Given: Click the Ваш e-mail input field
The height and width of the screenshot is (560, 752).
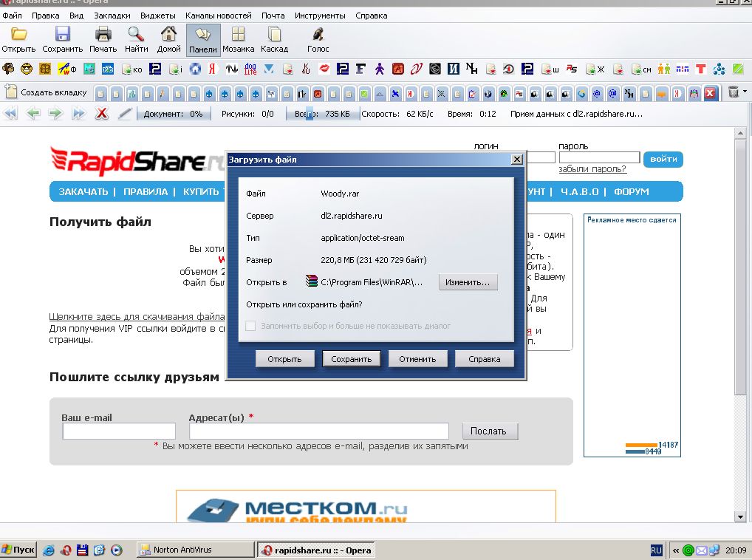Looking at the screenshot, I should click(x=119, y=431).
